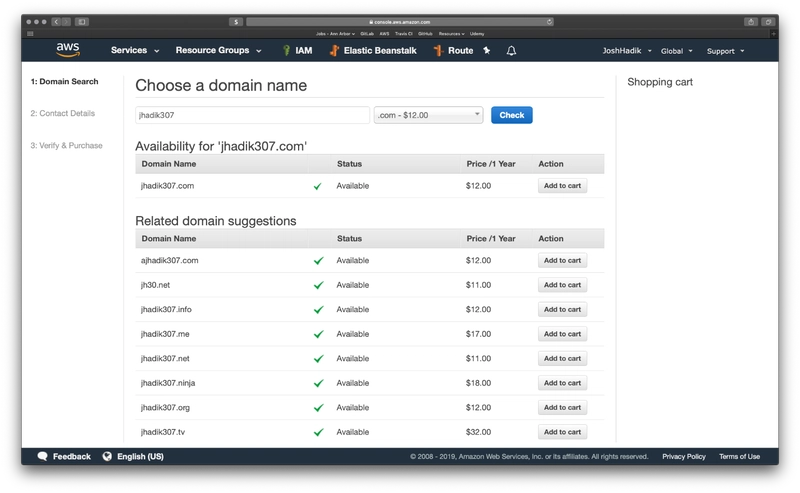Open the Global region menu

tap(677, 51)
